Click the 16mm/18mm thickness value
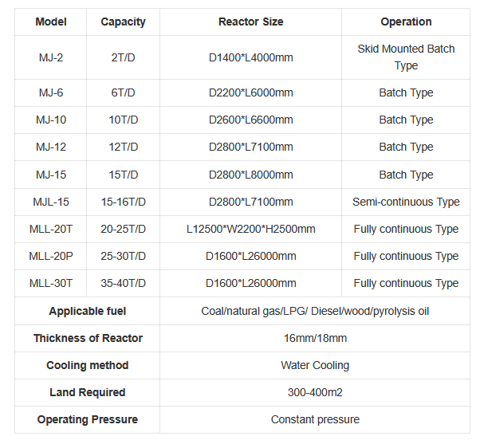The height and width of the screenshot is (448, 480). (x=315, y=338)
